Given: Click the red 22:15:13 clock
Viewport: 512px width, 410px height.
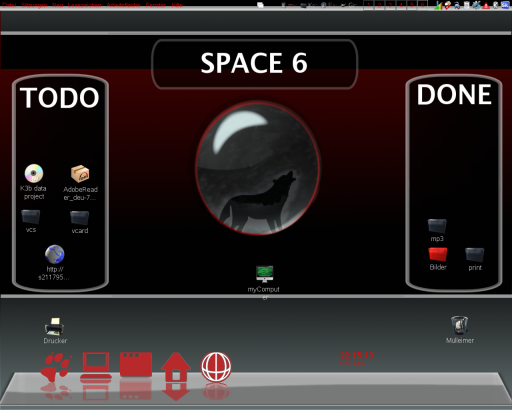Looking at the screenshot, I should (357, 355).
